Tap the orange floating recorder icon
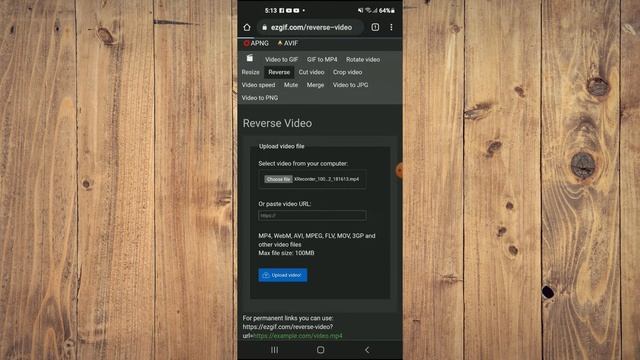Screen dimensions: 640x360 (399, 170)
